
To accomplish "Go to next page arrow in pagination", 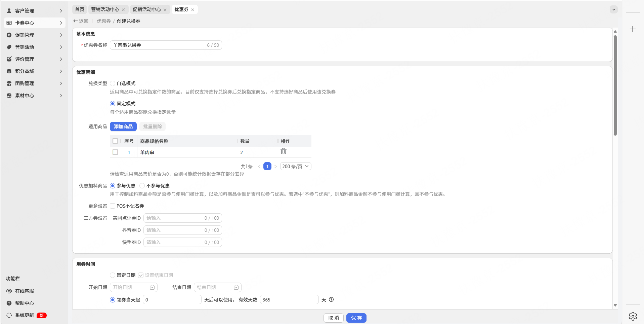I will point(275,167).
